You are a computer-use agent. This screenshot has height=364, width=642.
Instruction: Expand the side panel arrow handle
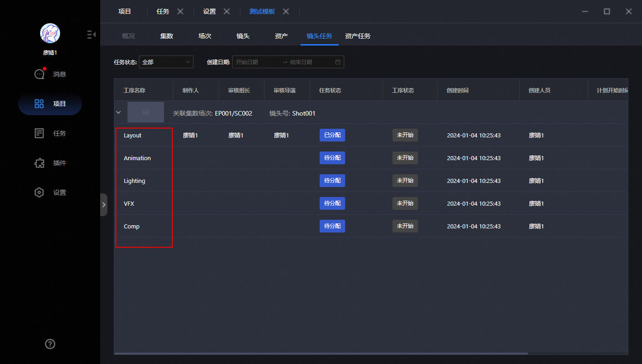click(104, 205)
